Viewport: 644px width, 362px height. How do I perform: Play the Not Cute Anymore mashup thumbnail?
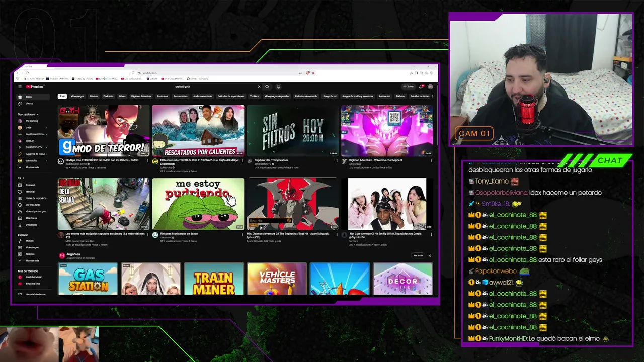(387, 204)
